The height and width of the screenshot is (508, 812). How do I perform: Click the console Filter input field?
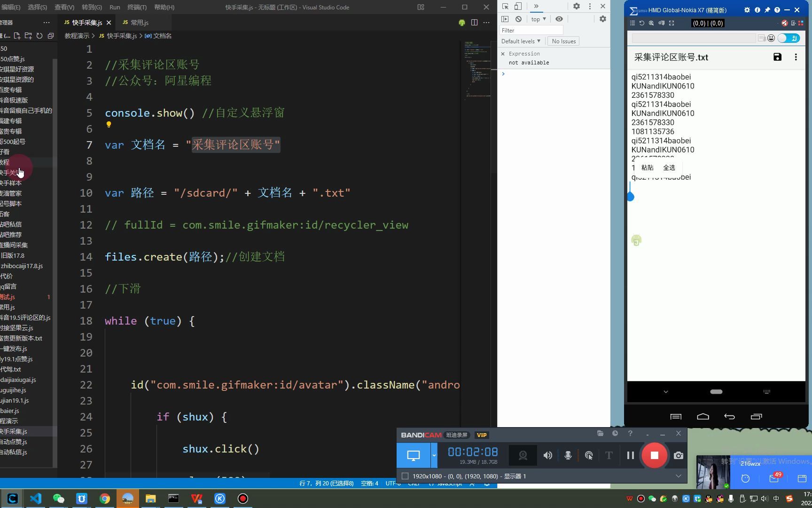click(531, 30)
